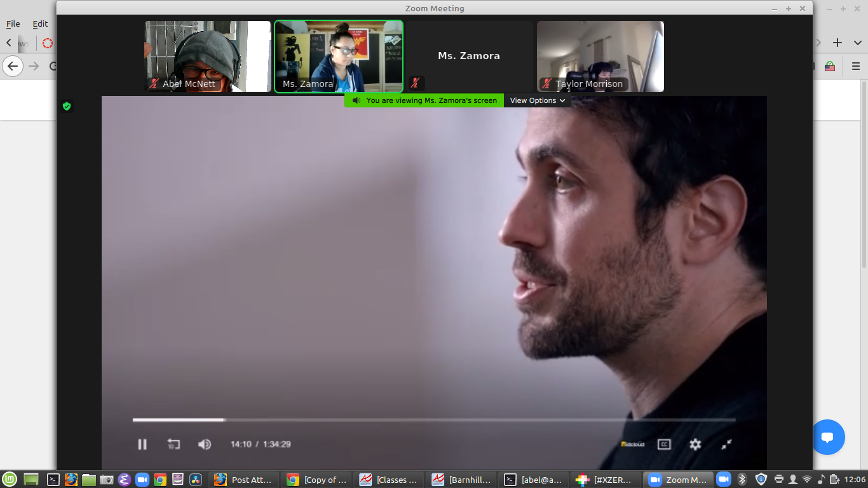This screenshot has width=868, height=488.
Task: Open the 12:06 clock calendar
Action: click(x=855, y=480)
